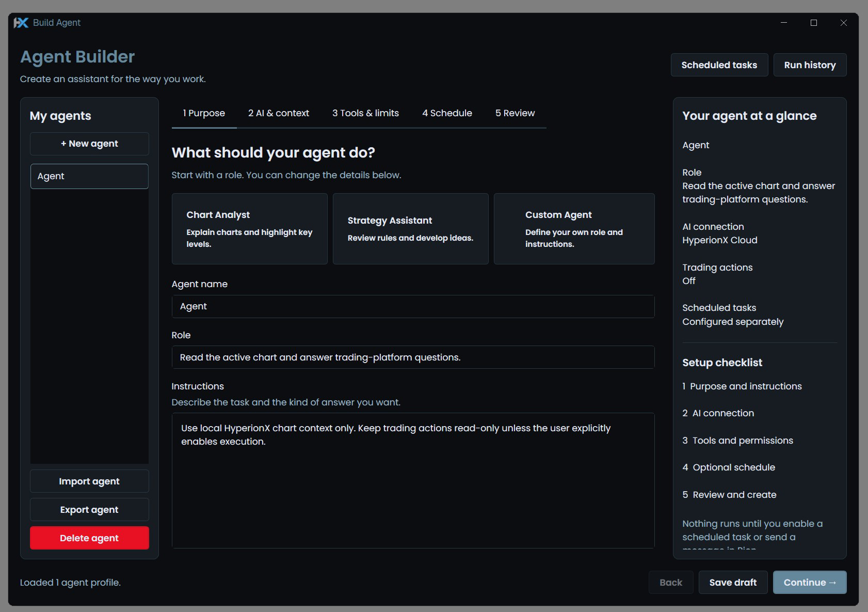Screen dimensions: 868x612
Task: Choose the Chart Analyst role card
Action: click(250, 229)
